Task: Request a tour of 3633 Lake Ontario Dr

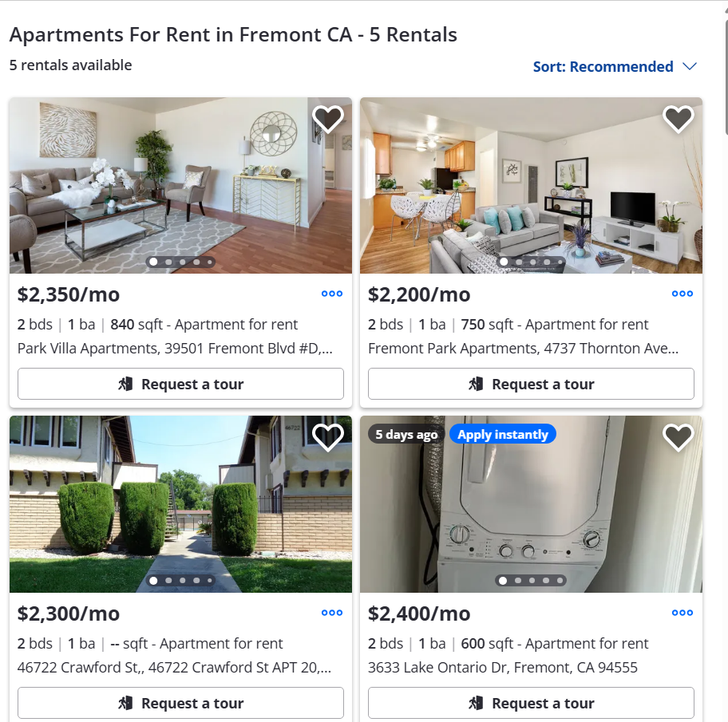Action: pos(531,703)
